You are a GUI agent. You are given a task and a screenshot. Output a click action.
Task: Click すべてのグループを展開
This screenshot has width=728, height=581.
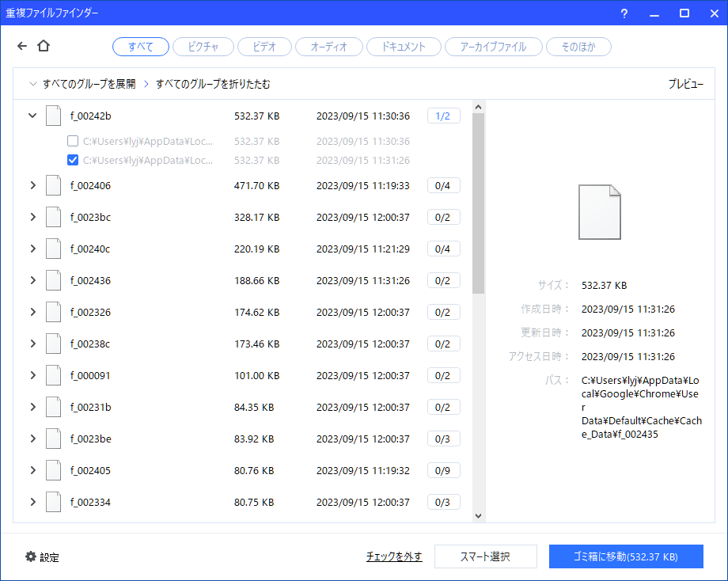point(89,84)
